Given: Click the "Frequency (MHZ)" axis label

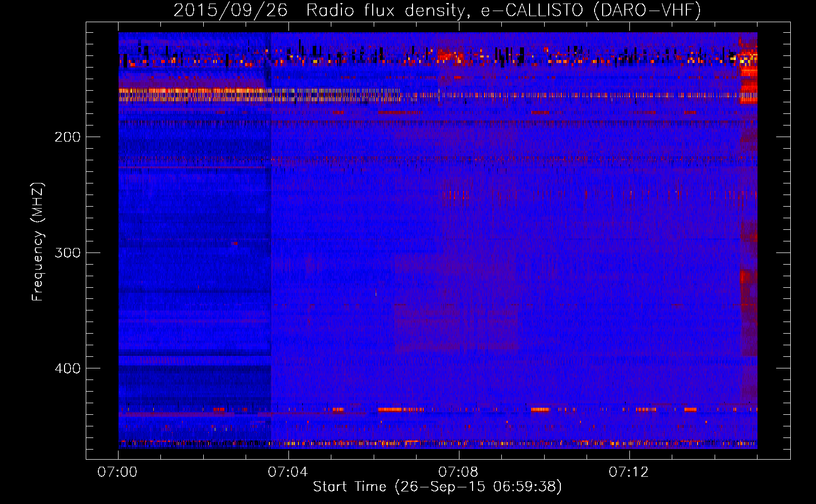Looking at the screenshot, I should (38, 242).
